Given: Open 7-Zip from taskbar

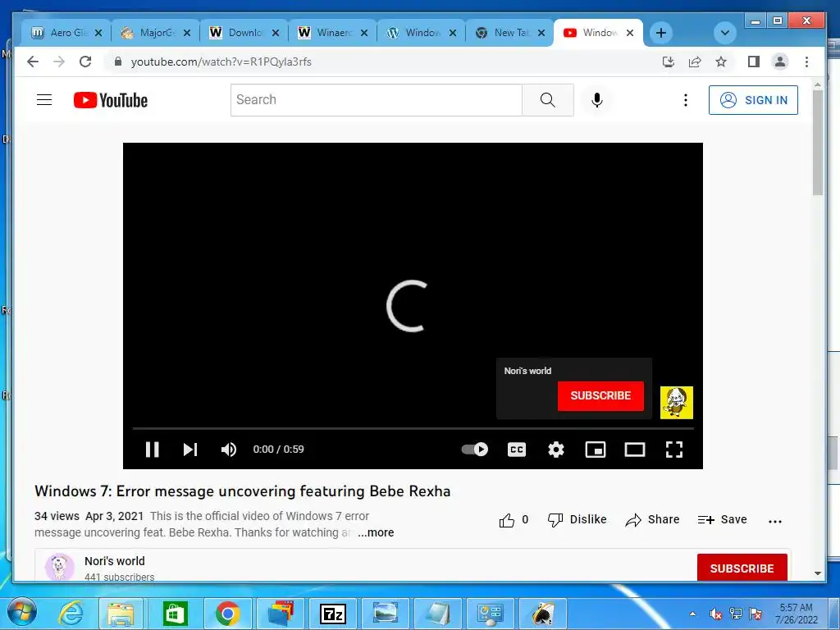Looking at the screenshot, I should coord(333,614).
